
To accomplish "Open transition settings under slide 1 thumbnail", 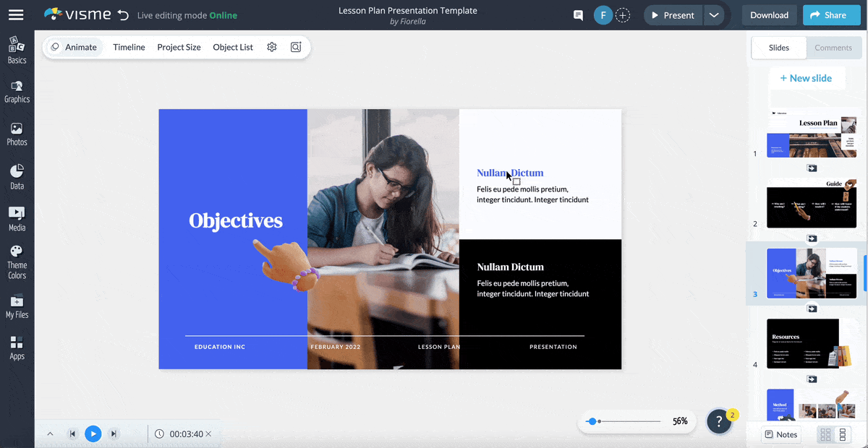I will pyautogui.click(x=812, y=168).
